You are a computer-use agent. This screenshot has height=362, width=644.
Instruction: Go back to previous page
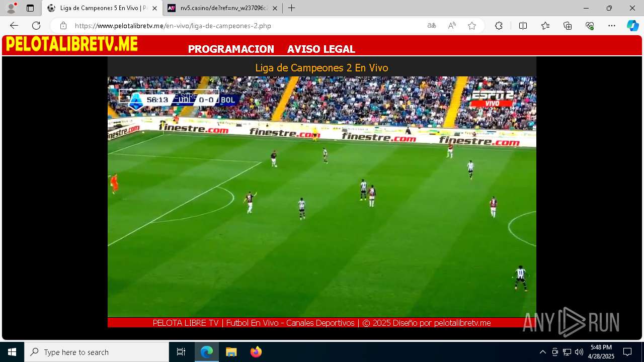(x=14, y=26)
